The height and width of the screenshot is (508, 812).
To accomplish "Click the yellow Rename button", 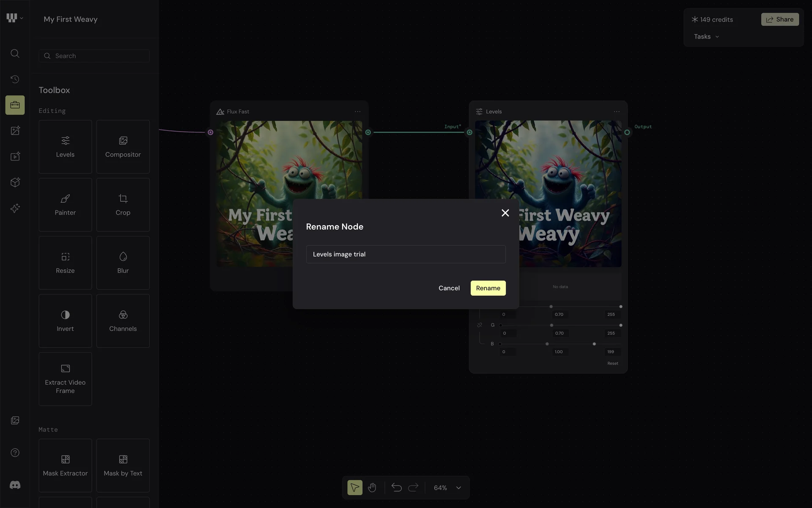I will pyautogui.click(x=488, y=288).
